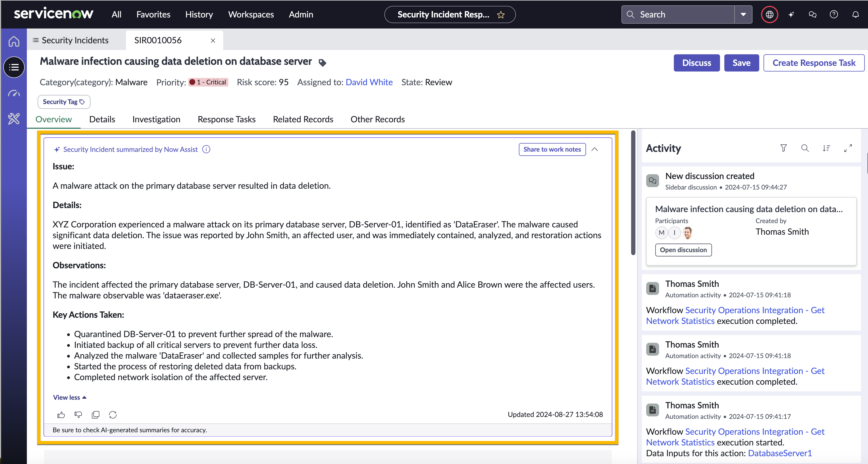Give thumbs up on the summary
The width and height of the screenshot is (868, 464).
click(x=61, y=415)
